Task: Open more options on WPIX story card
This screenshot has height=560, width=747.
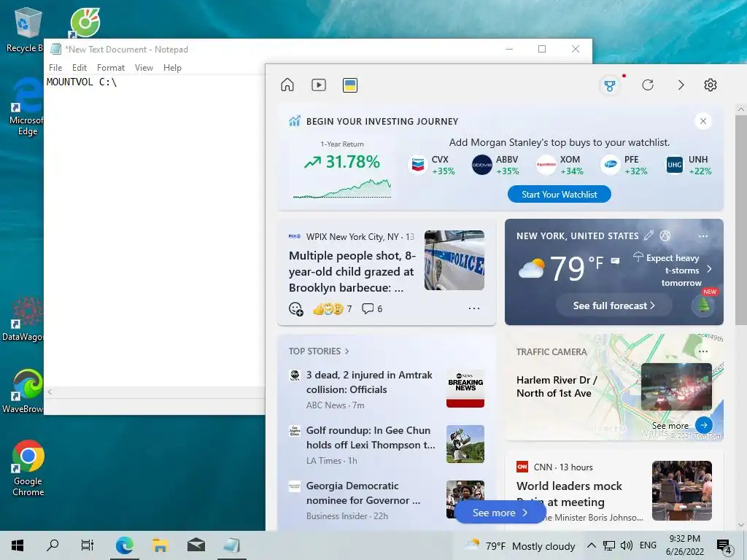Action: tap(474, 308)
